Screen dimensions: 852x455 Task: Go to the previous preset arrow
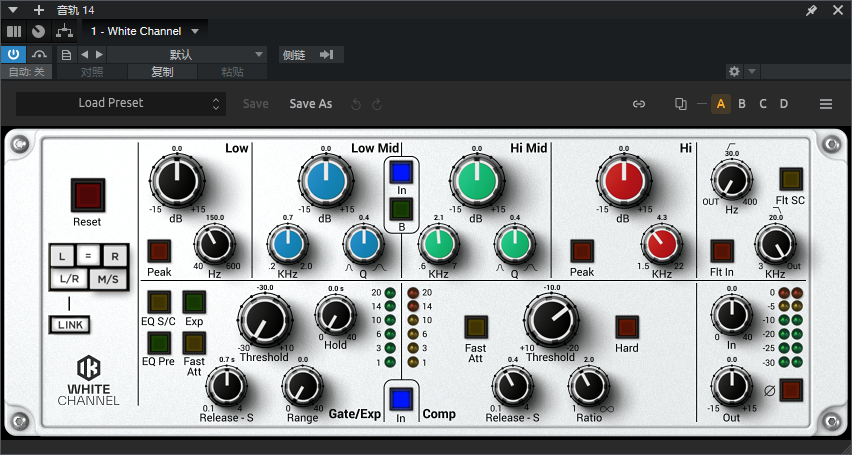(84, 54)
